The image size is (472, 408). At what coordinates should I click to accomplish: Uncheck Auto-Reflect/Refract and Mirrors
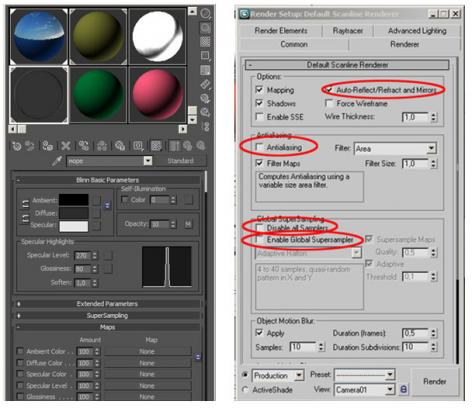[329, 90]
